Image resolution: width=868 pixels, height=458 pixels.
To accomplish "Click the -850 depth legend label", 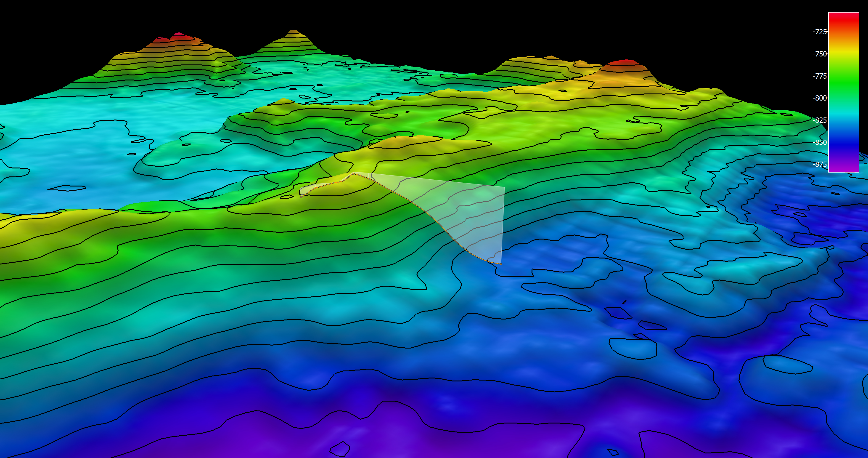I will pos(820,142).
